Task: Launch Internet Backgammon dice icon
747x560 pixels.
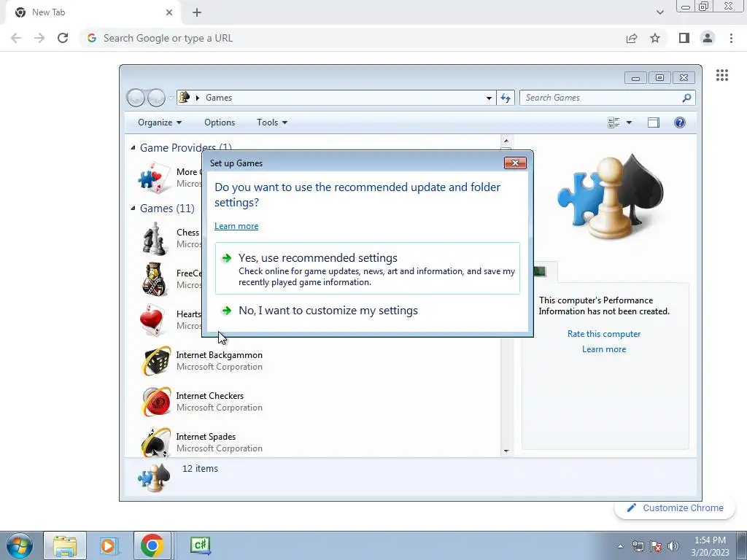Action: click(x=156, y=361)
